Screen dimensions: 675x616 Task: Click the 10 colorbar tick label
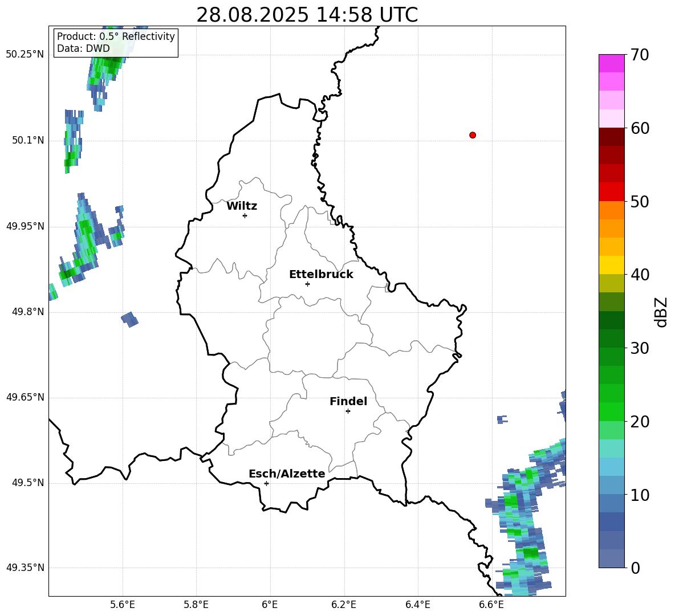640,495
